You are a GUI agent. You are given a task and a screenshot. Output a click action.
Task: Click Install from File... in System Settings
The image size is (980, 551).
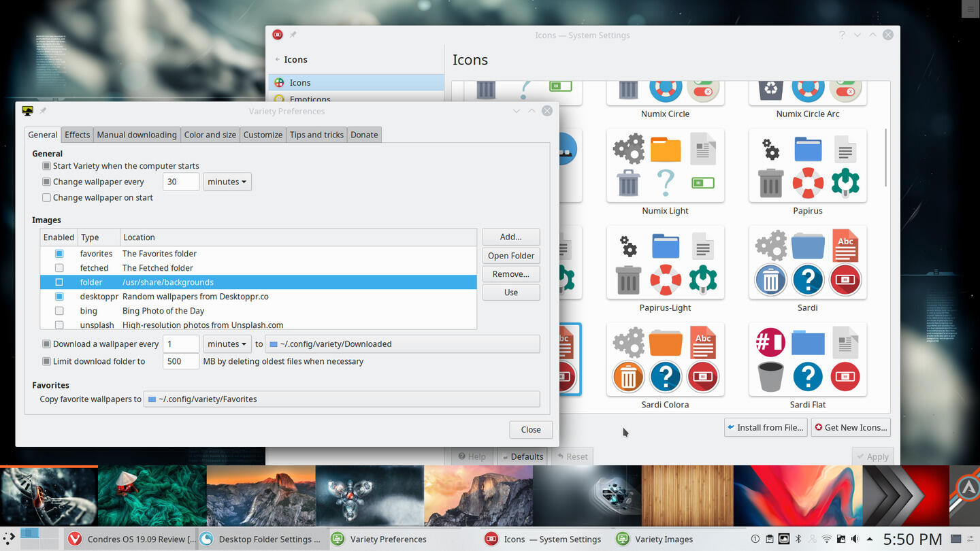click(766, 428)
